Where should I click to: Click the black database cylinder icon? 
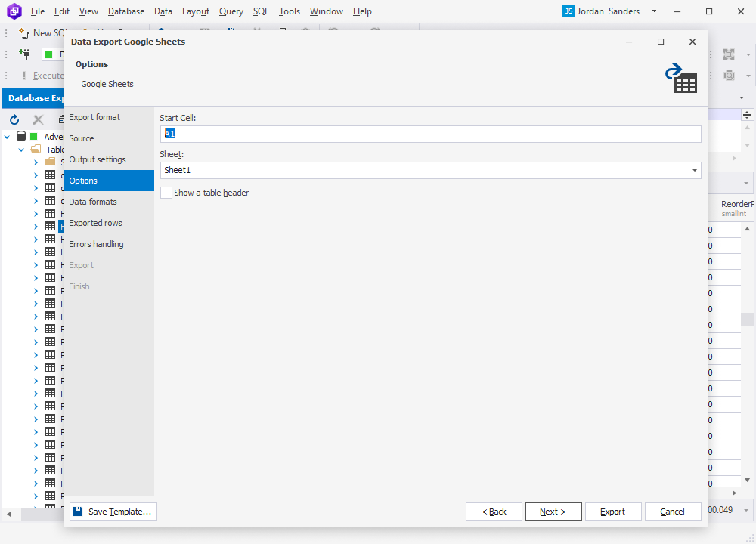pyautogui.click(x=21, y=136)
